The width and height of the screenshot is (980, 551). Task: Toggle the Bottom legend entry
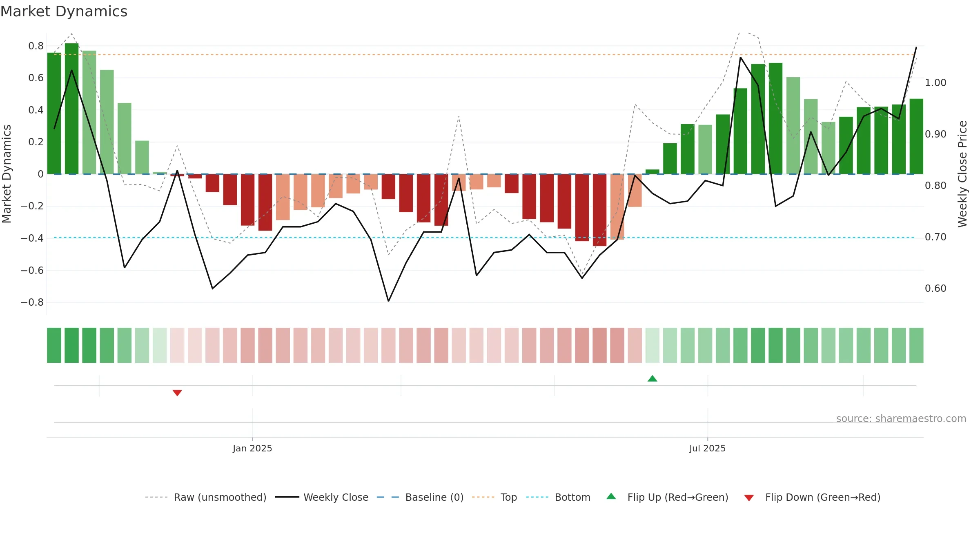coord(558,497)
